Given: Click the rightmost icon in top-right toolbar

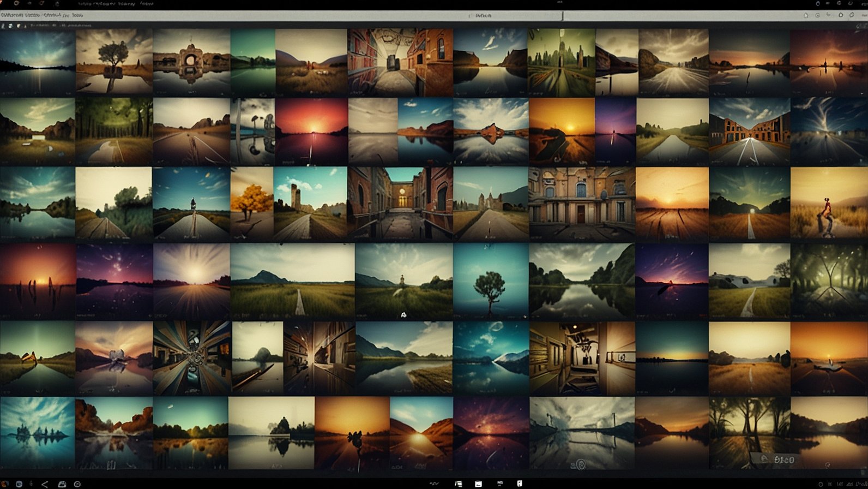Looking at the screenshot, I should coord(852,15).
